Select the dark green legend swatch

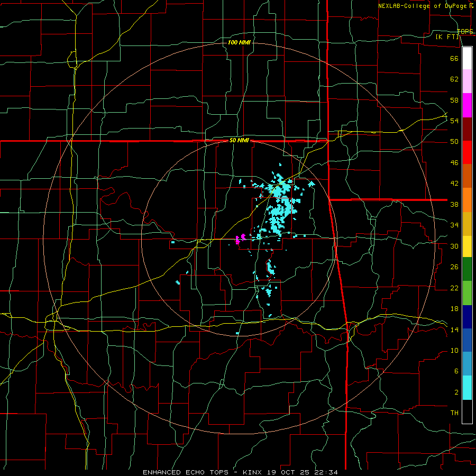[x=467, y=269]
